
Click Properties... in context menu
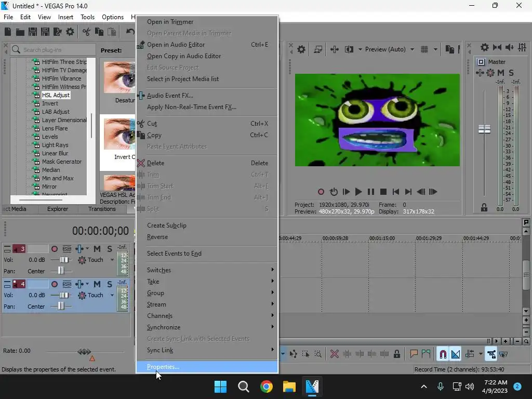tap(207, 367)
